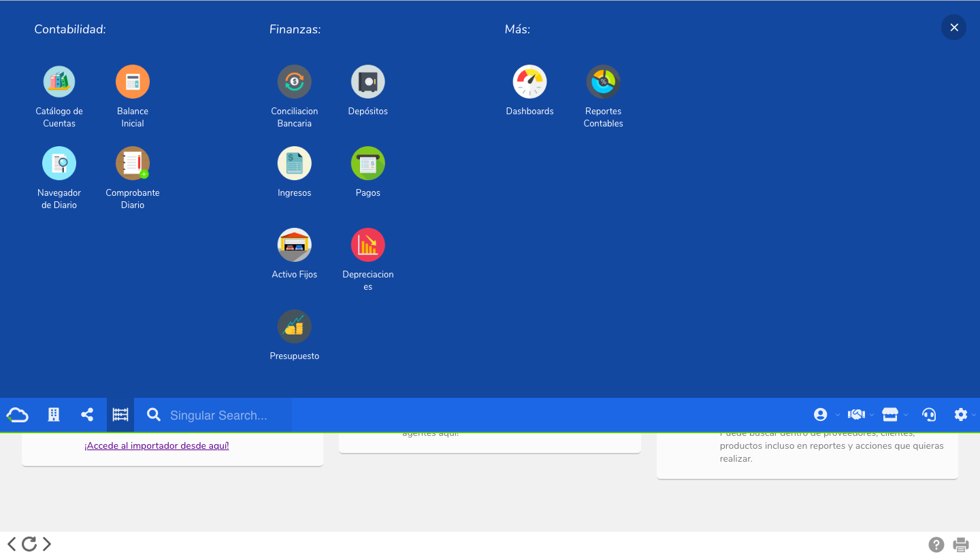This screenshot has height=559, width=980.
Task: Open the settings gear menu
Action: (965, 415)
